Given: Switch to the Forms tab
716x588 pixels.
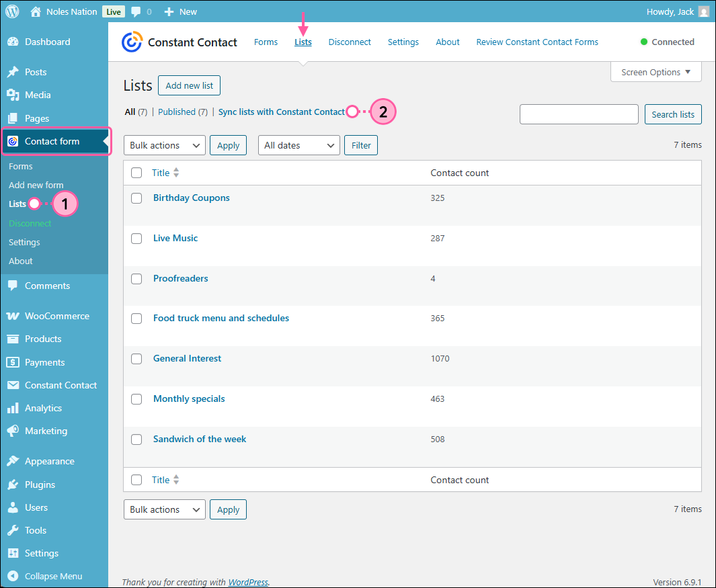Looking at the screenshot, I should [x=266, y=42].
